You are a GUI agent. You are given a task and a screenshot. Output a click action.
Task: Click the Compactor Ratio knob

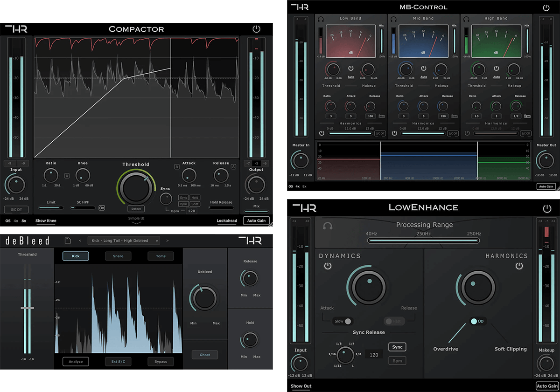[50, 175]
